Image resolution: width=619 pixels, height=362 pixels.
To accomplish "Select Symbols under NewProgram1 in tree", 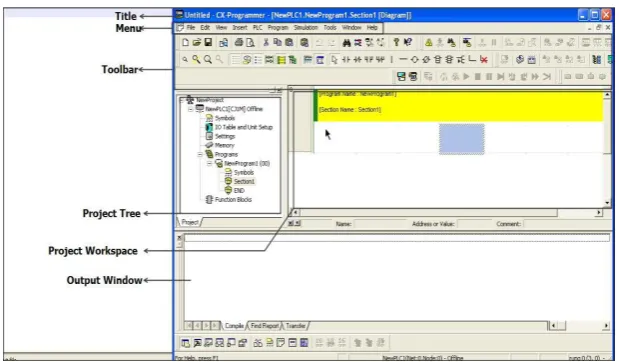I will tap(244, 173).
